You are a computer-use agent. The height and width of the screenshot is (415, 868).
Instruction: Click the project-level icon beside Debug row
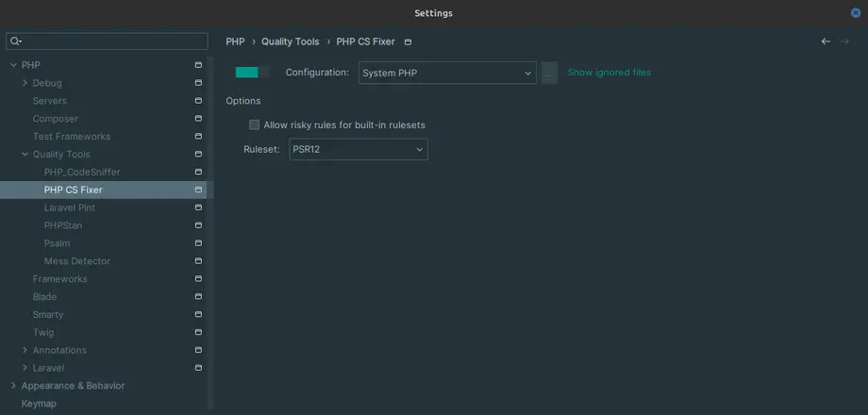click(x=198, y=83)
